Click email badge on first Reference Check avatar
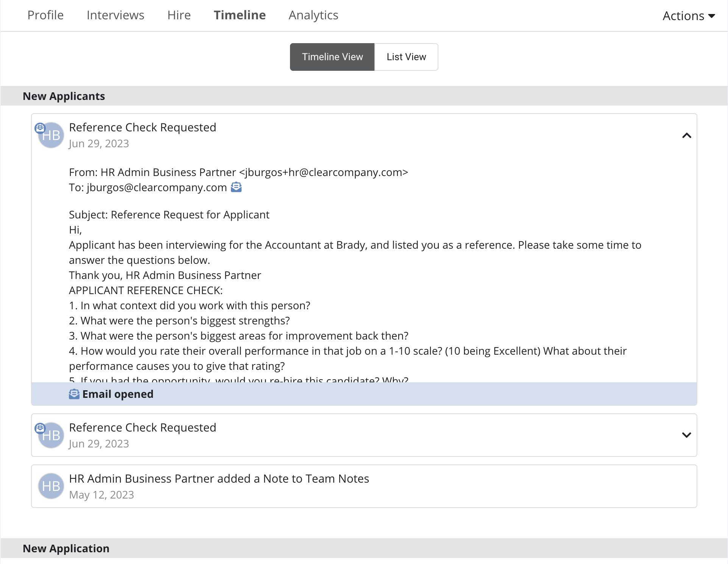728x564 pixels. pos(40,128)
